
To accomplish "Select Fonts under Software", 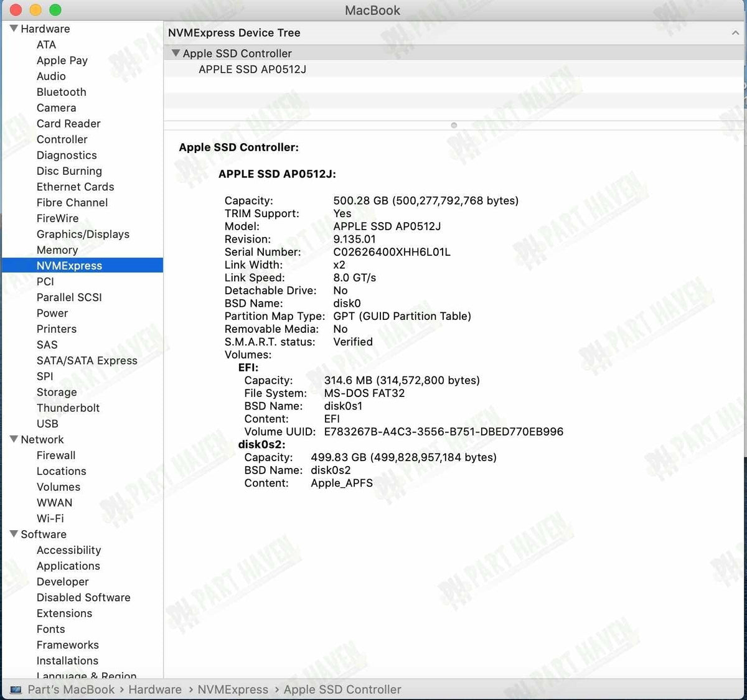I will coord(51,629).
